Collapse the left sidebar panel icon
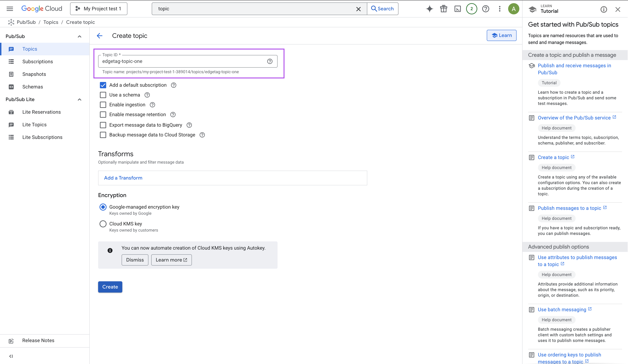Image resolution: width=628 pixels, height=364 pixels. click(11, 356)
